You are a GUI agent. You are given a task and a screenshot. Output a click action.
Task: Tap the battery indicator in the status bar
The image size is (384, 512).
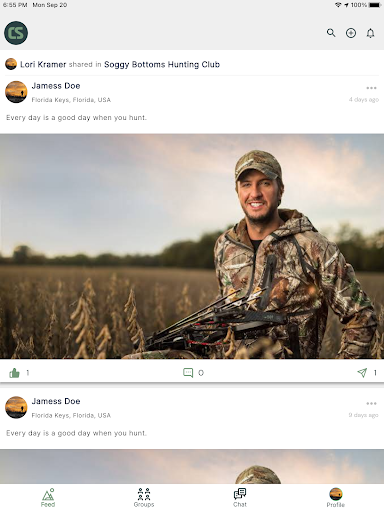click(x=375, y=5)
